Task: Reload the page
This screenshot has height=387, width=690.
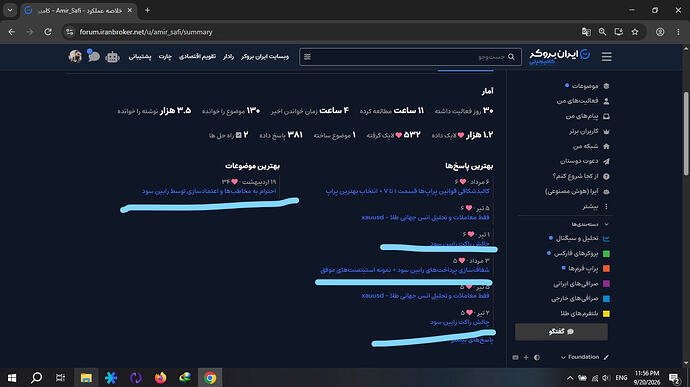Action: click(48, 32)
